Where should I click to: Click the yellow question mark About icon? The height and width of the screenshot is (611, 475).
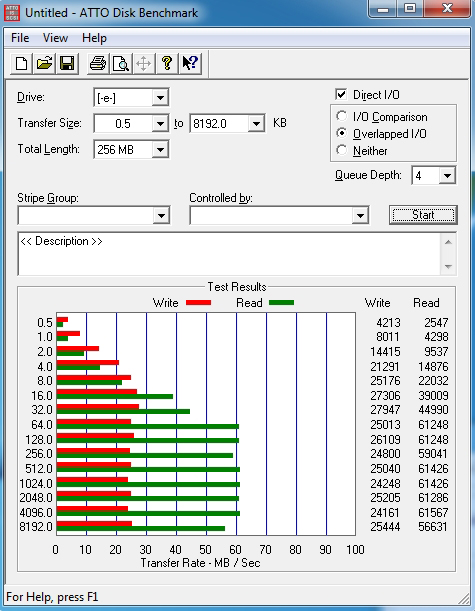167,63
